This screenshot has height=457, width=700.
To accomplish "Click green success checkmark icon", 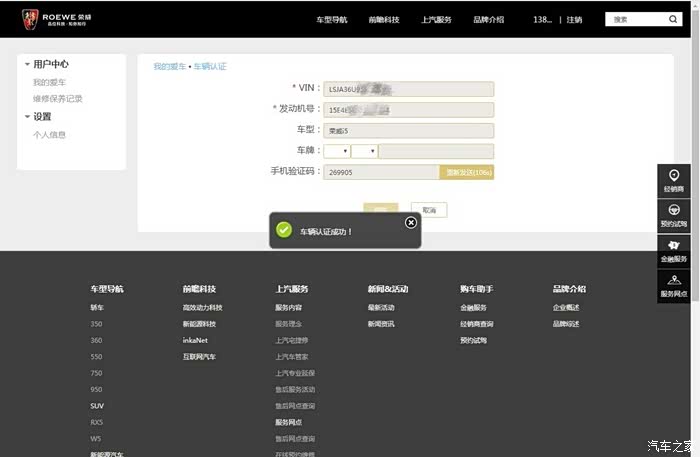I will pos(284,230).
